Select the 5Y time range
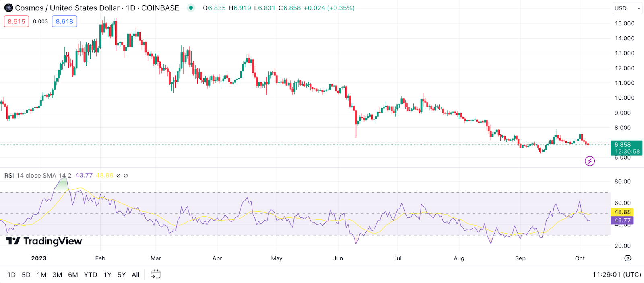 [x=122, y=275]
